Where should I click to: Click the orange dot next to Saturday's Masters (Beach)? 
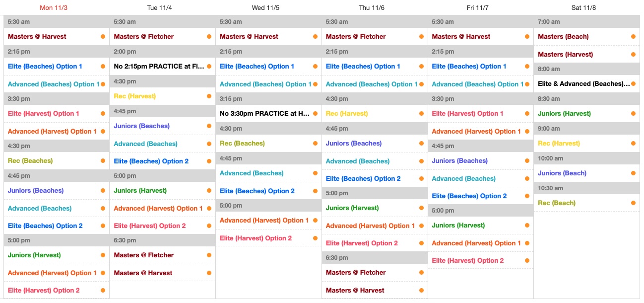(633, 37)
